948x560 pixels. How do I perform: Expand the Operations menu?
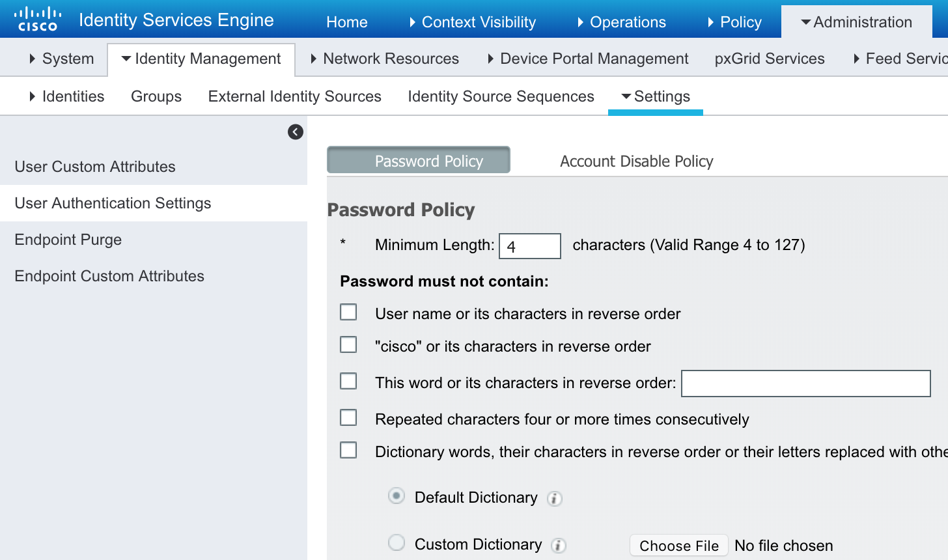(x=622, y=22)
